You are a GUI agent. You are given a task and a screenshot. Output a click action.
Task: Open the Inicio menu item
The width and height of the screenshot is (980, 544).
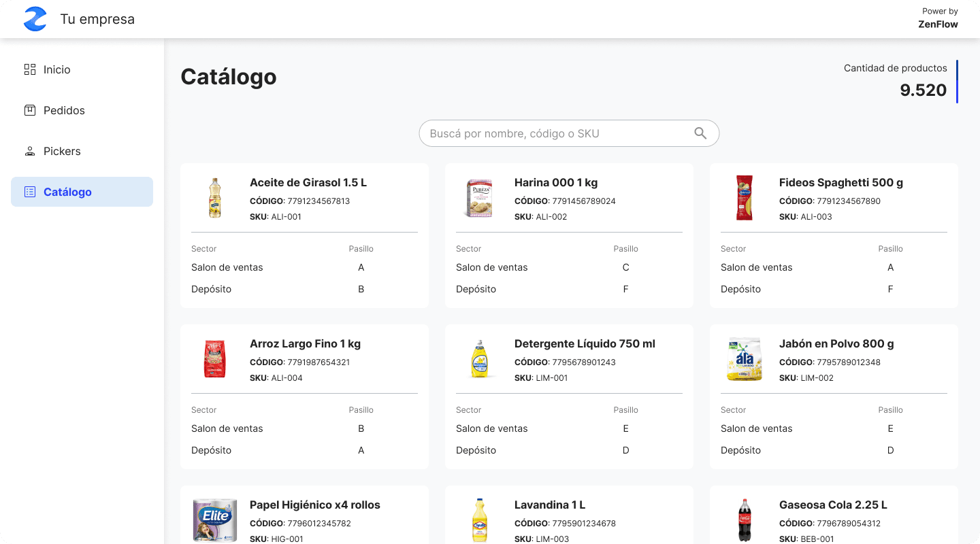(57, 69)
